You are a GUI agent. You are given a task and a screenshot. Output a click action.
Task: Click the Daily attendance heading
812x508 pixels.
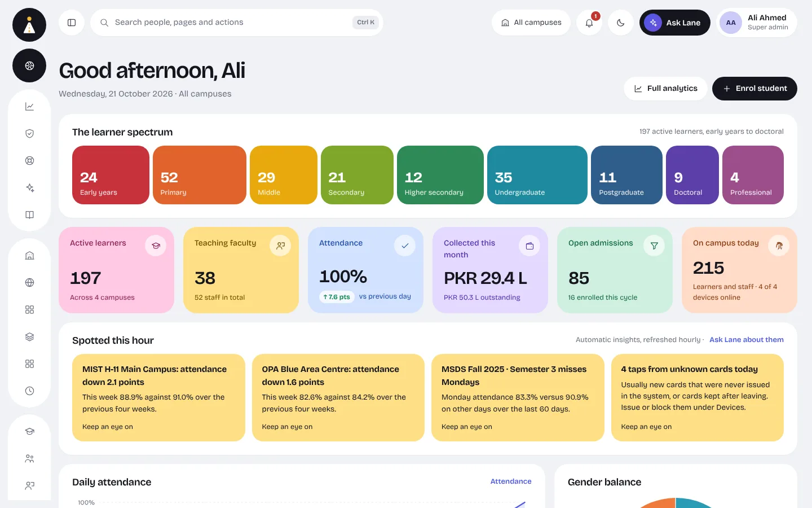[112, 482]
